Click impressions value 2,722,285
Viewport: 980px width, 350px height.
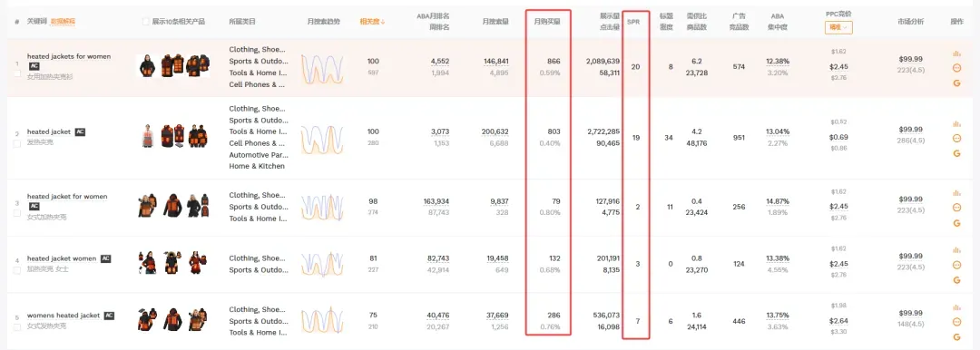pyautogui.click(x=603, y=131)
